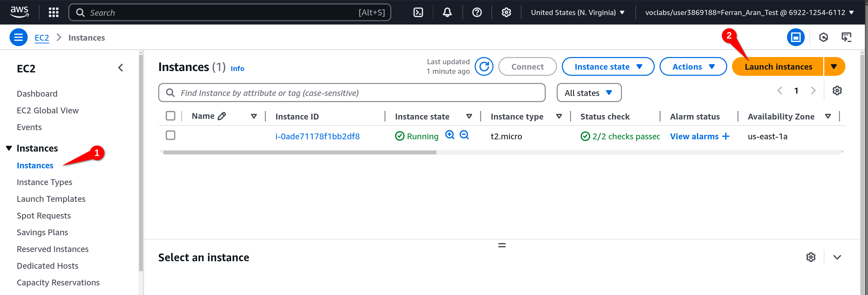Click the zoom-out magnifier beside Running state
Viewport: 868px width, 295px height.
point(464,135)
